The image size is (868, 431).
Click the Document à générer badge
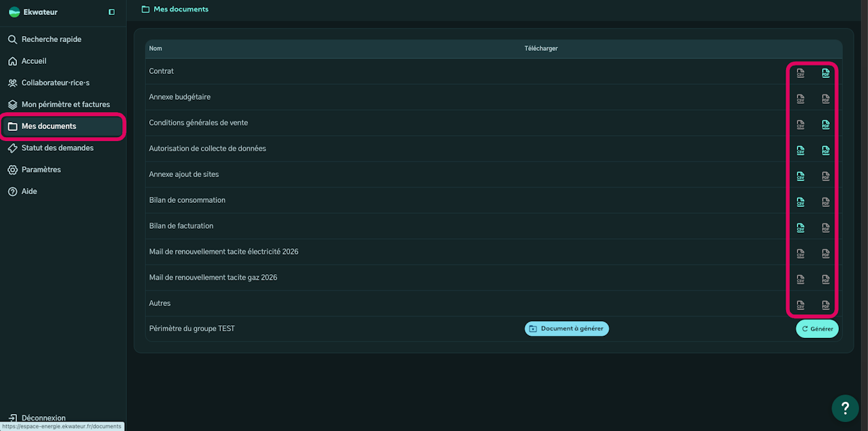coord(567,329)
